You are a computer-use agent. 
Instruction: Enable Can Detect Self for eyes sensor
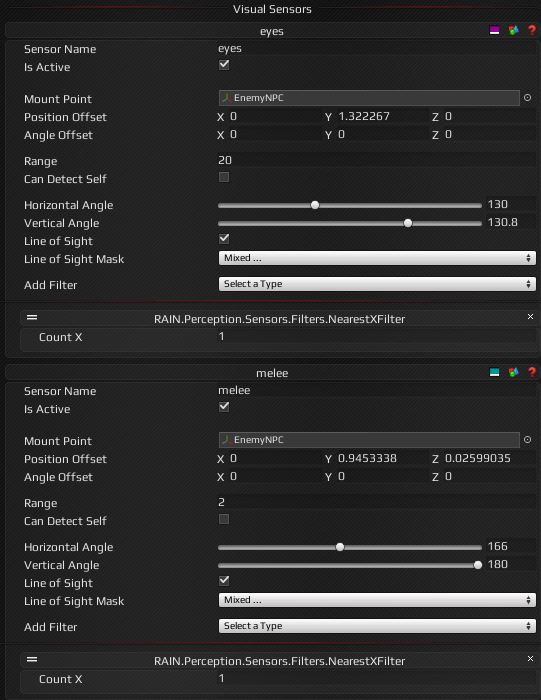224,177
